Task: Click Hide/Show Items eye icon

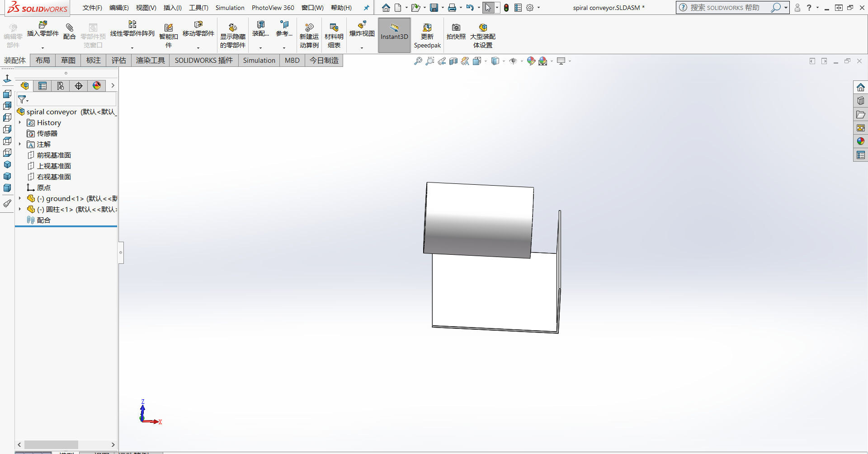Action: (x=513, y=61)
